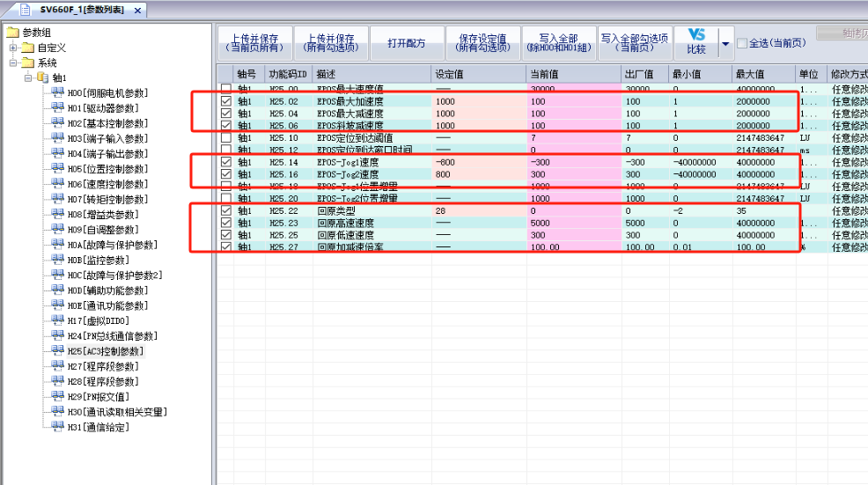
Task: Click the 参数组 root folder icon
Action: pyautogui.click(x=12, y=33)
